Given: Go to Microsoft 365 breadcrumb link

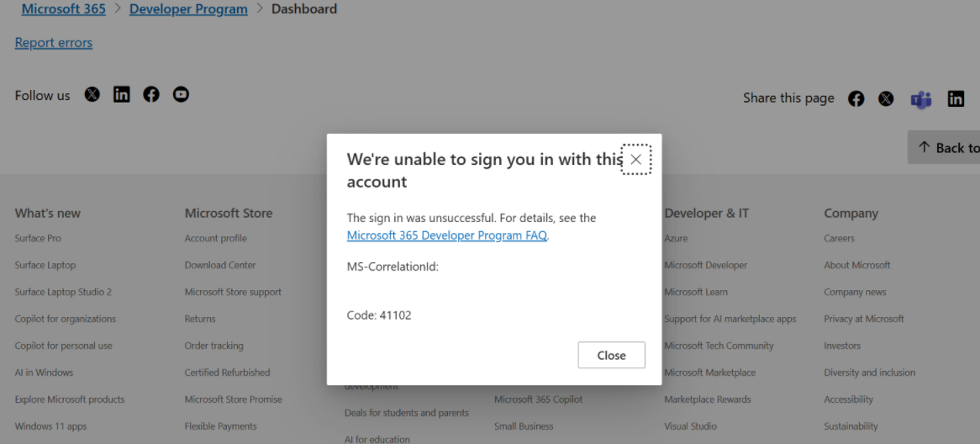Looking at the screenshot, I should (64, 8).
